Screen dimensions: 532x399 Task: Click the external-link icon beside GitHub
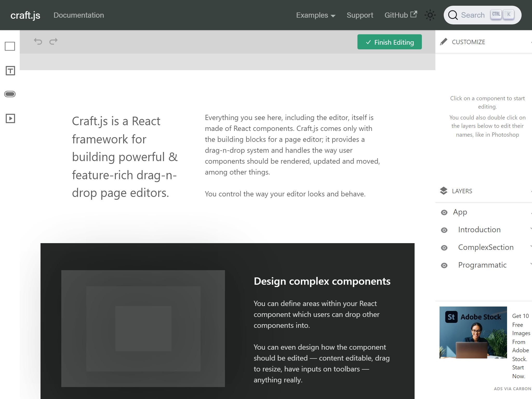pos(414,14)
